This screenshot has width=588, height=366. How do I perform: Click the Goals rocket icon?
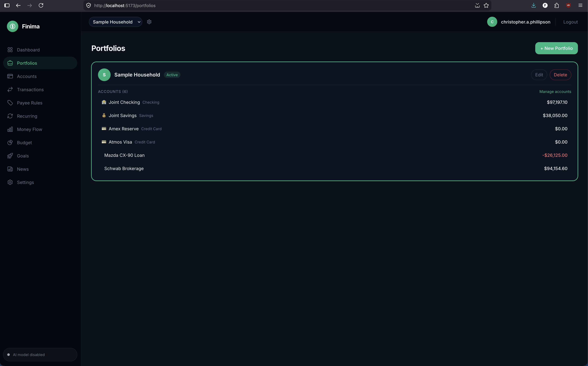click(10, 156)
